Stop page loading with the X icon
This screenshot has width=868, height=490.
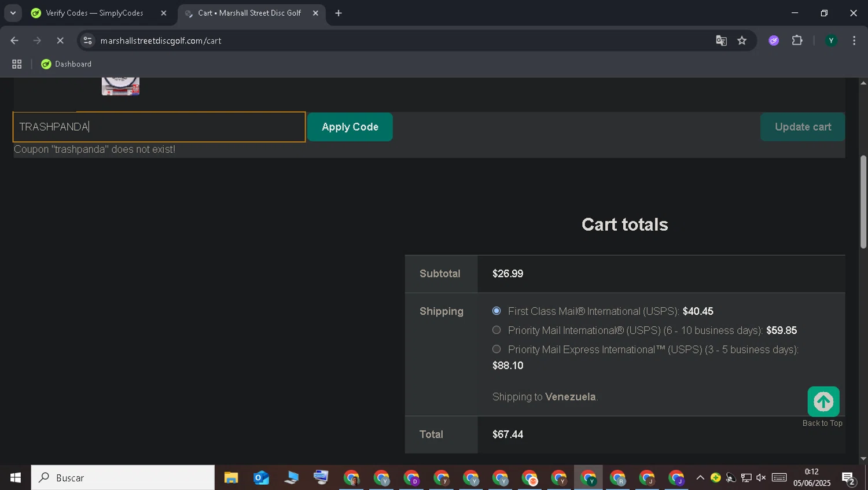point(60,40)
